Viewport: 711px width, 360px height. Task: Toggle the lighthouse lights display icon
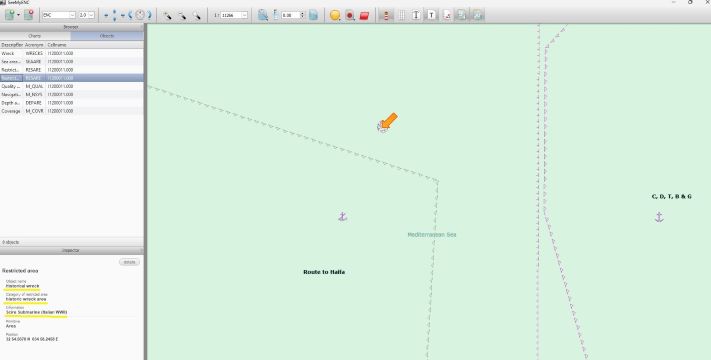386,15
